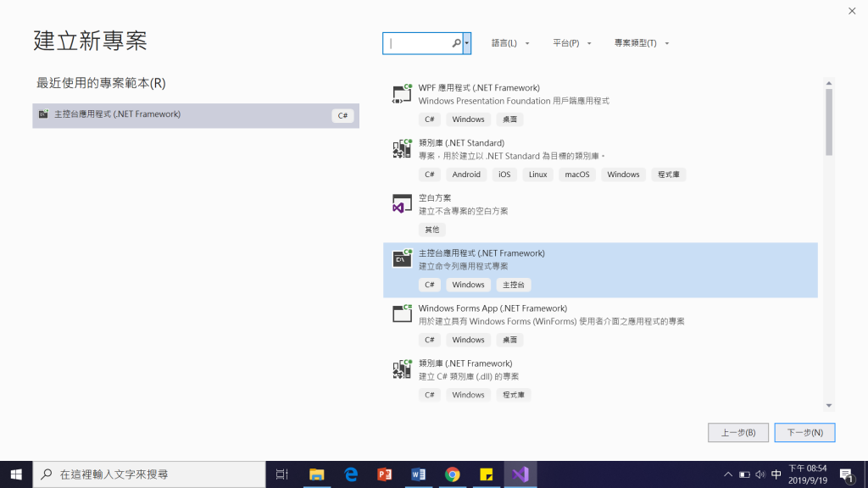The image size is (868, 488).
Task: Click the template list scroll down arrow
Action: tap(829, 406)
